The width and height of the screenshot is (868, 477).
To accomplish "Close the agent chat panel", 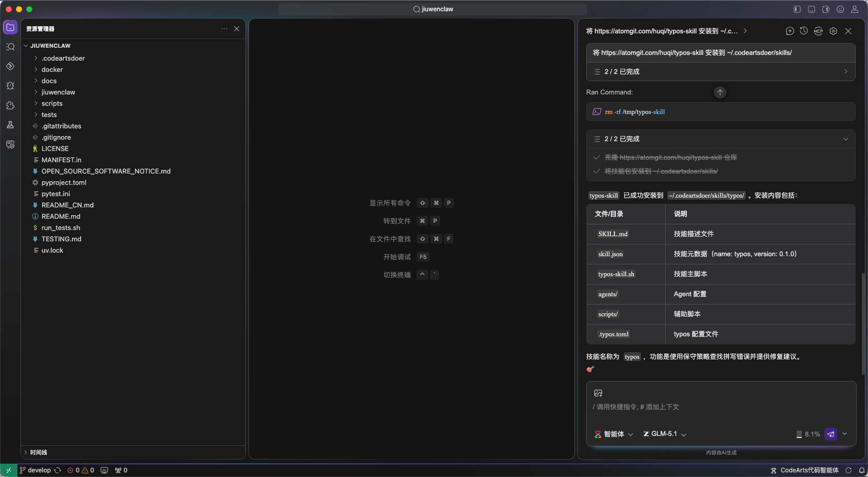I will [848, 31].
